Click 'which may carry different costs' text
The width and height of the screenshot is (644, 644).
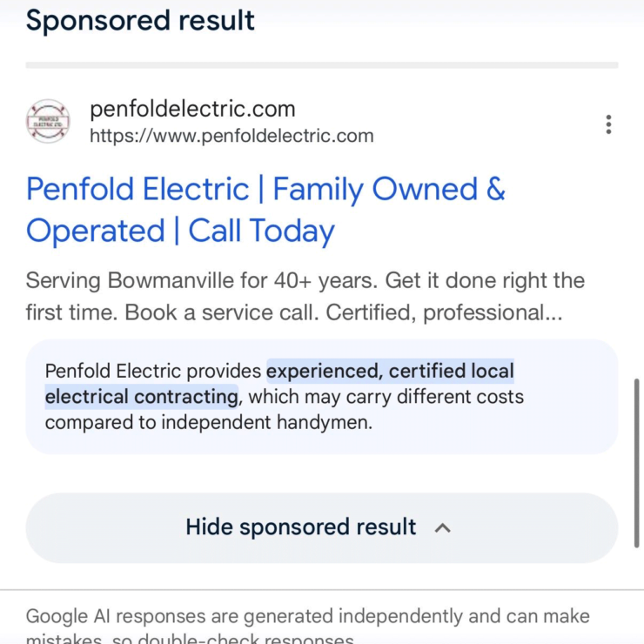pyautogui.click(x=386, y=397)
